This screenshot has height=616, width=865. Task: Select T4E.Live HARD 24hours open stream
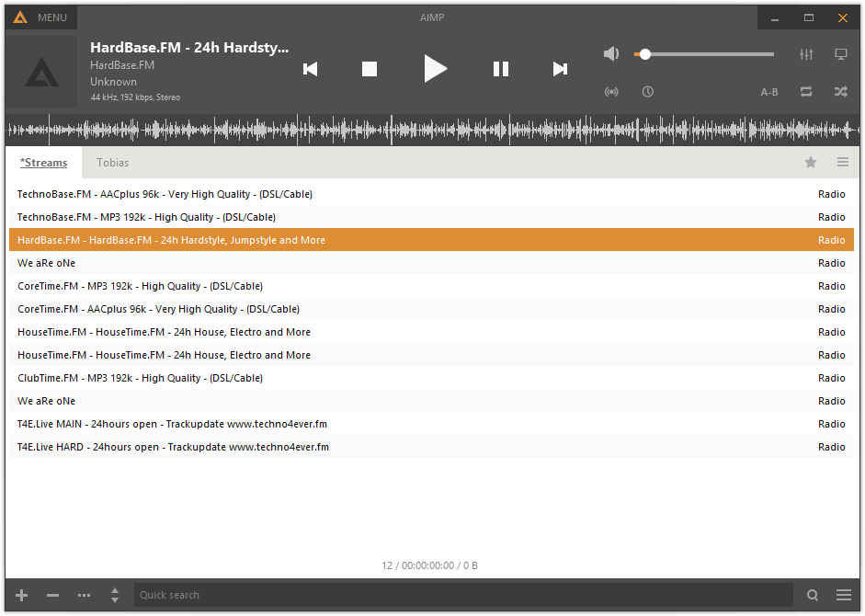(x=431, y=447)
